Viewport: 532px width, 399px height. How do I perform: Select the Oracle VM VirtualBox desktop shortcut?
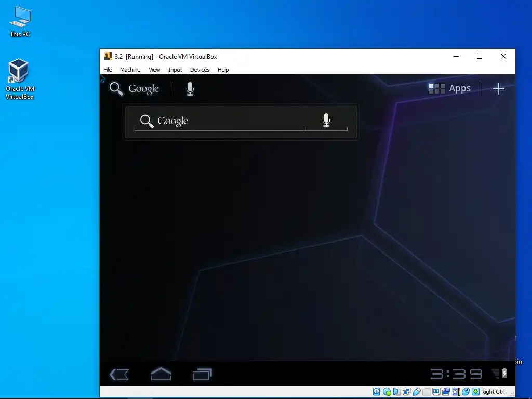pos(19,79)
